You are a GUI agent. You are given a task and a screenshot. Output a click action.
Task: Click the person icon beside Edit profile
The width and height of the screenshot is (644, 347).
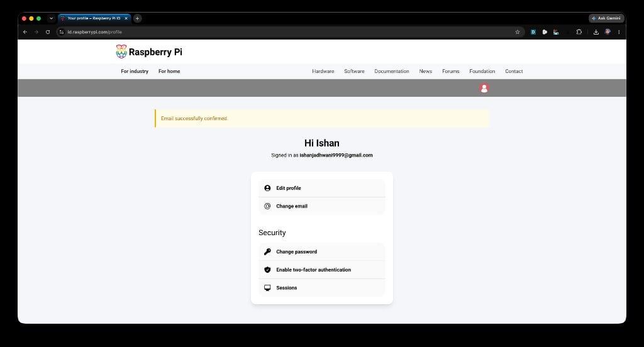[267, 188]
